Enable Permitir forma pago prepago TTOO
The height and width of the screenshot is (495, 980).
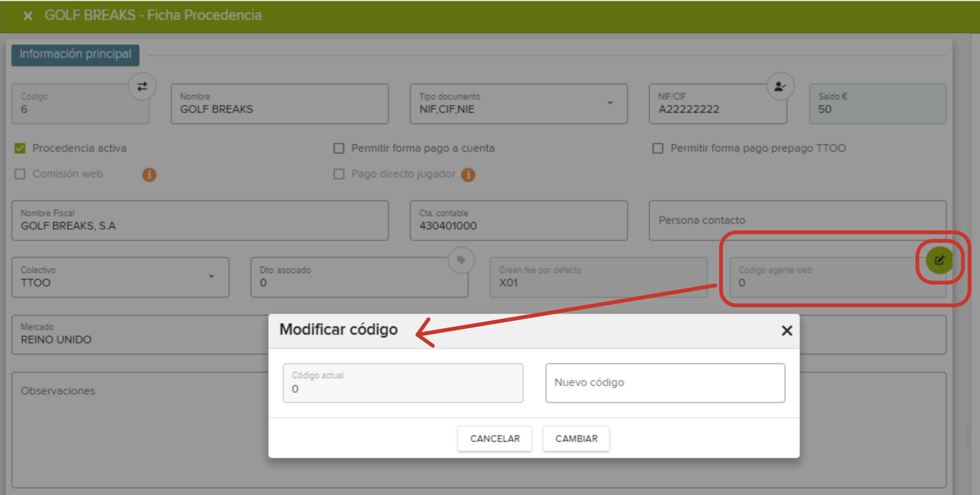(657, 148)
